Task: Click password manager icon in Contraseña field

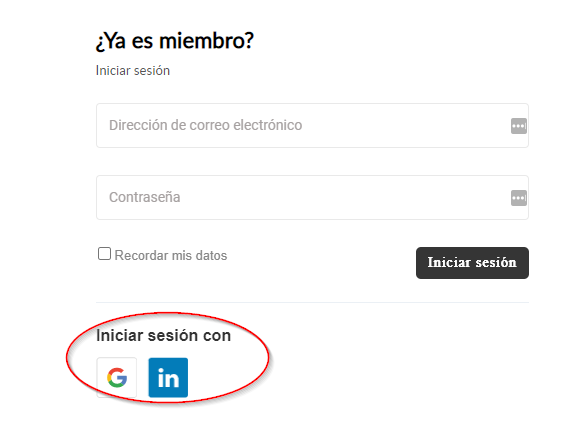Action: [519, 198]
